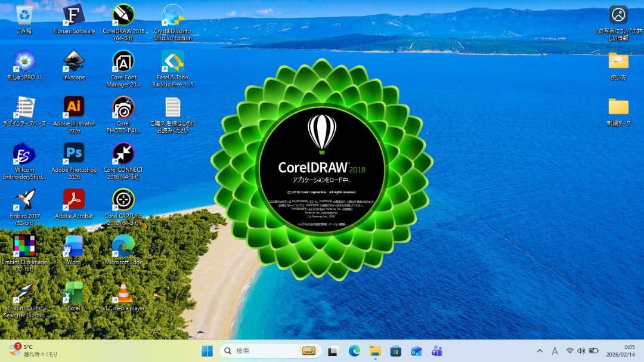The image size is (644, 362).
Task: Click the VLC media player icon
Action: (123, 293)
